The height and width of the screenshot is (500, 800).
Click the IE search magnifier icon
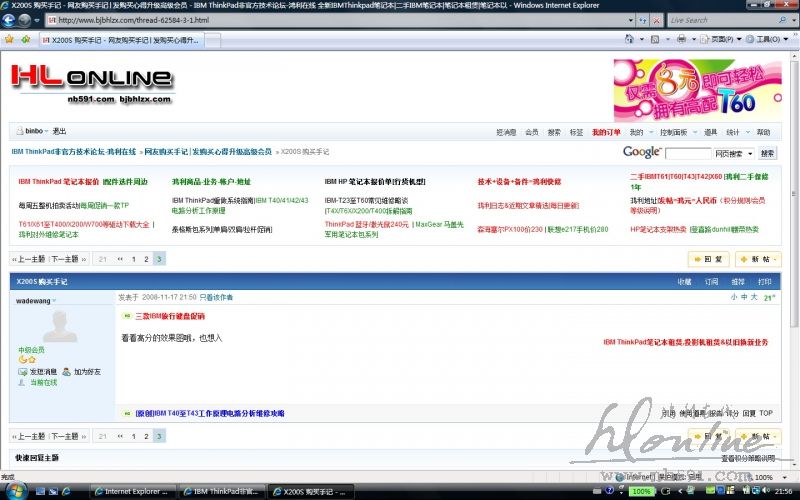[x=780, y=19]
